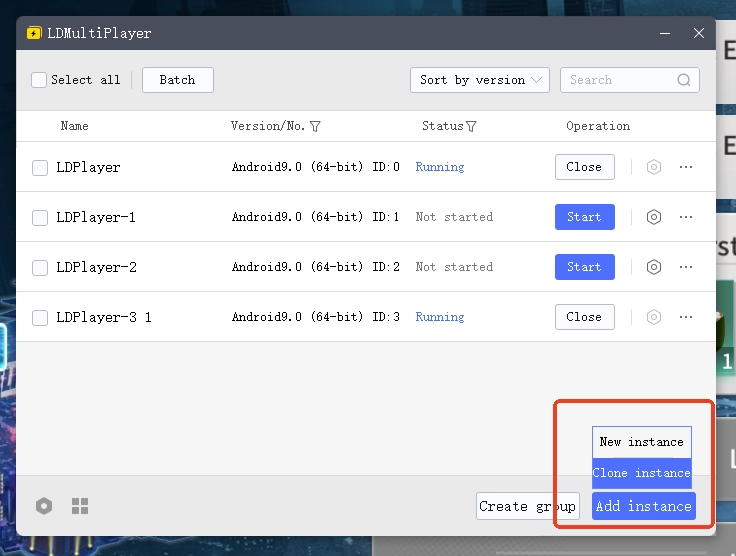Image resolution: width=736 pixels, height=556 pixels.
Task: Open more options for LDPlayer row
Action: [686, 167]
